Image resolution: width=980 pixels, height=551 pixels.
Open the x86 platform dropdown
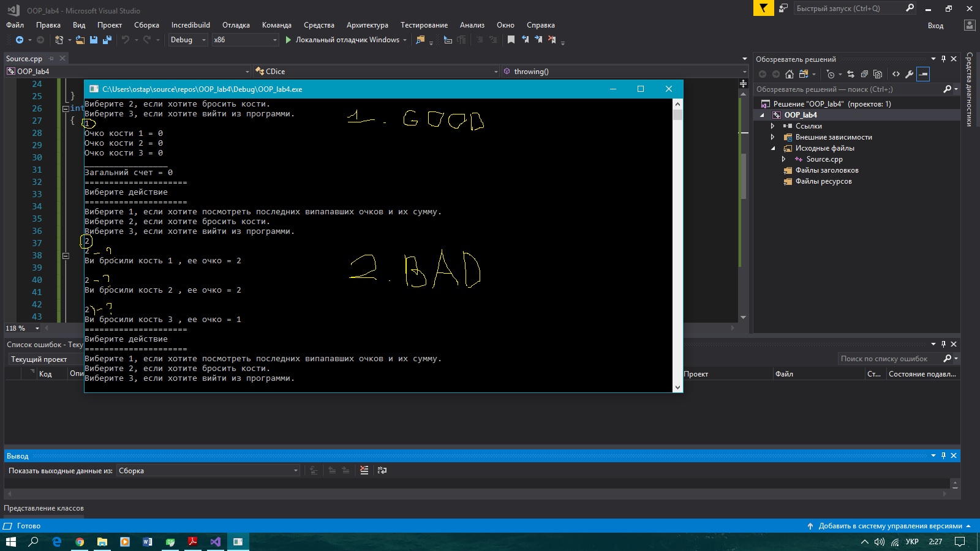(x=245, y=40)
